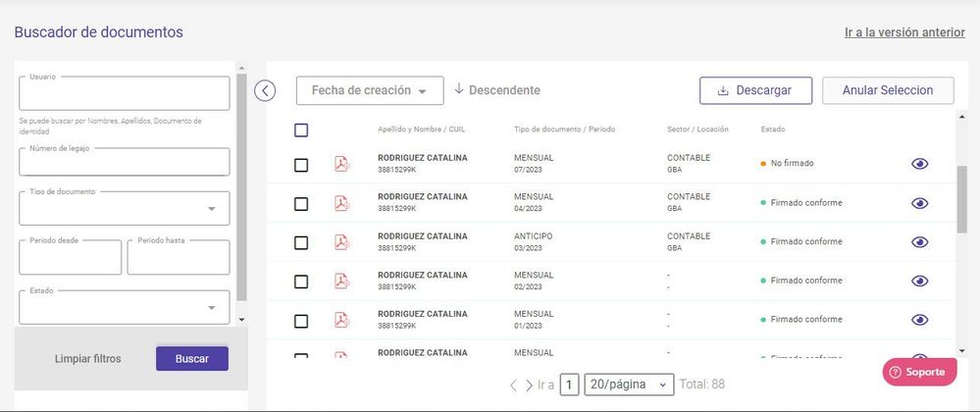Collapse the filter panel with left chevron circle
Image resolution: width=980 pixels, height=412 pixels.
(x=265, y=90)
